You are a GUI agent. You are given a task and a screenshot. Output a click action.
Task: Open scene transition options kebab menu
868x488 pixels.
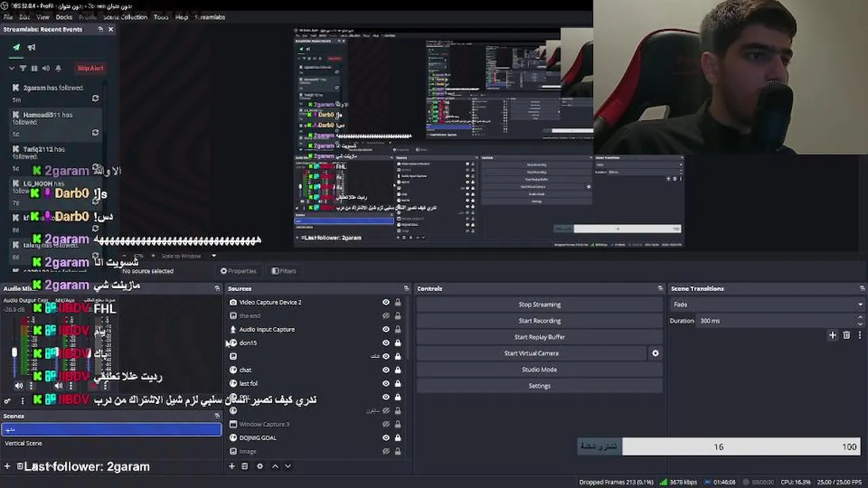pyautogui.click(x=859, y=335)
